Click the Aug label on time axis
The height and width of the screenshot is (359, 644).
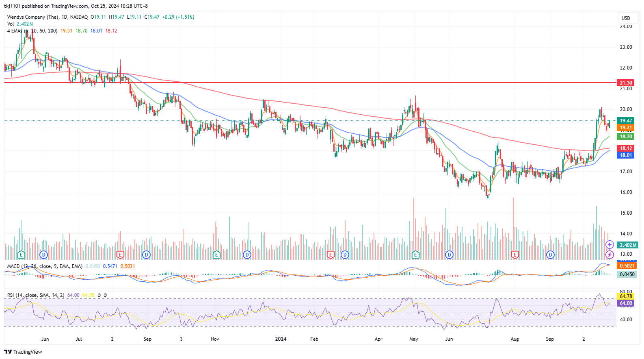point(514,339)
